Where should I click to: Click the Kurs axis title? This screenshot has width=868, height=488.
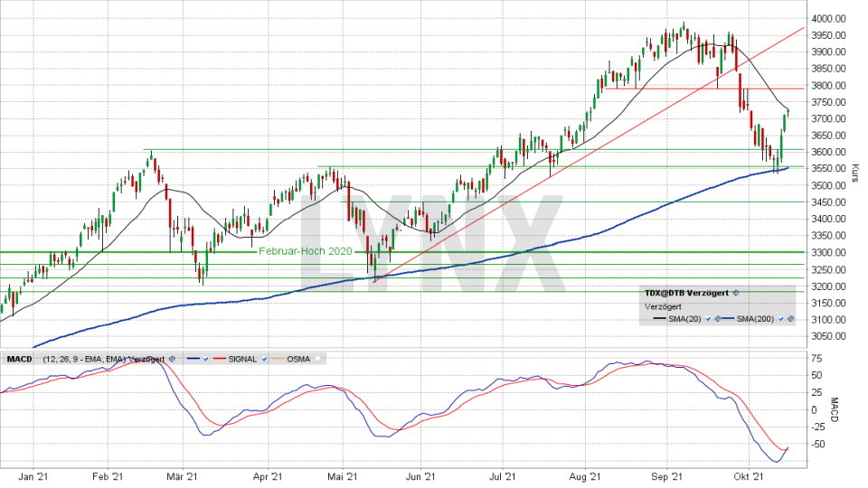point(854,173)
